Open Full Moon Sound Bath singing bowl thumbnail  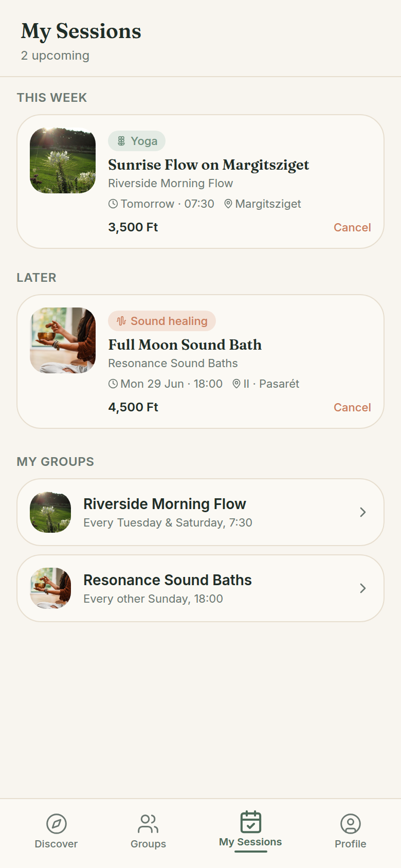tap(63, 340)
